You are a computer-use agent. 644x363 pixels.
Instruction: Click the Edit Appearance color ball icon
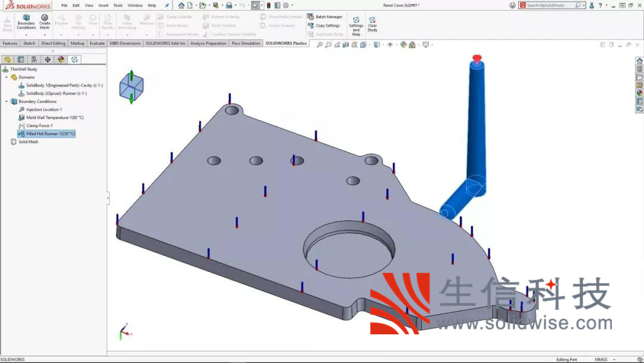coord(403,45)
